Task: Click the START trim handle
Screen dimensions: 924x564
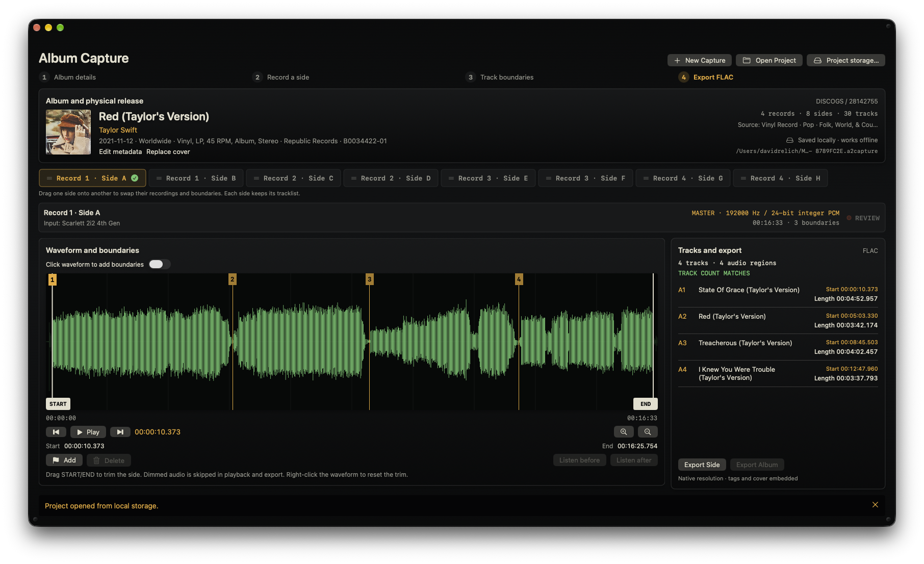Action: click(58, 404)
